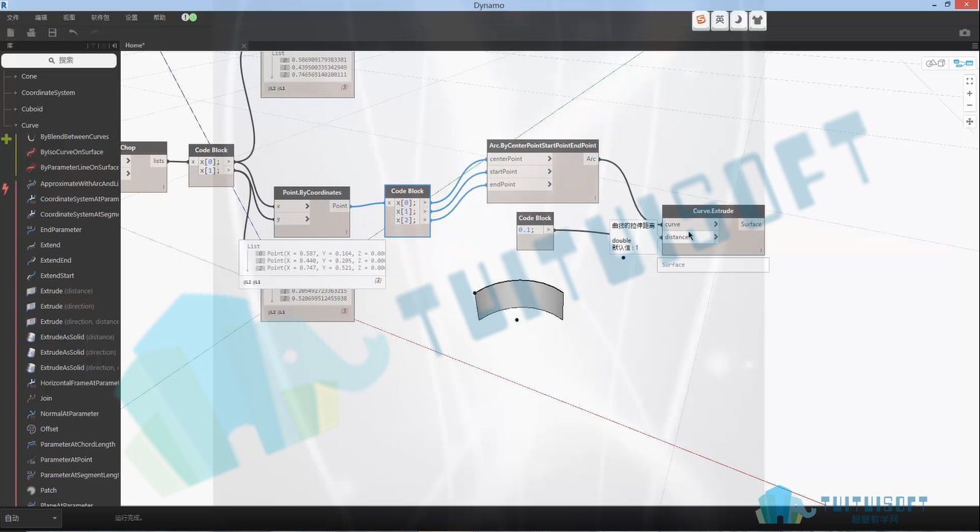Click the camera export image icon
980x532 pixels.
964,33
